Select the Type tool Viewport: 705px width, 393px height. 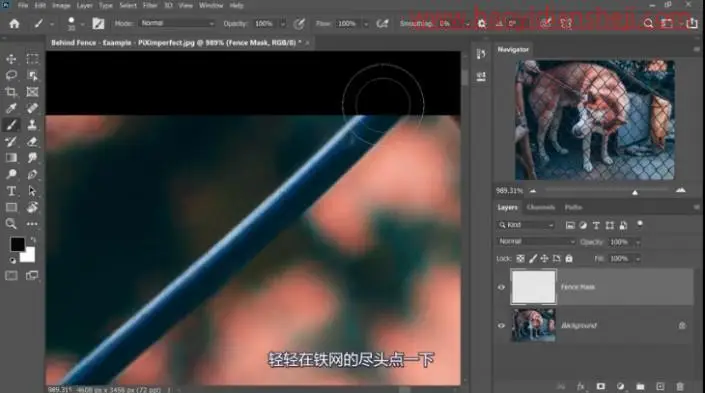(x=11, y=191)
